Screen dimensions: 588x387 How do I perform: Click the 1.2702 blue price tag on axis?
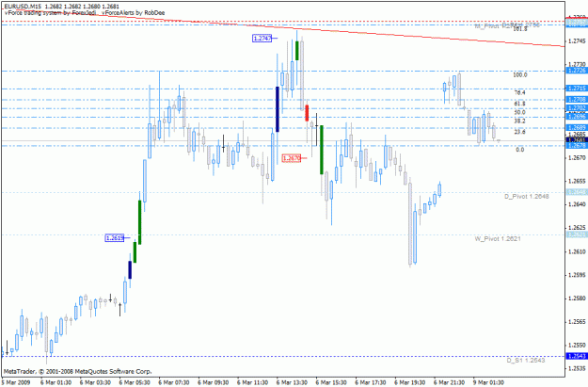click(x=577, y=108)
